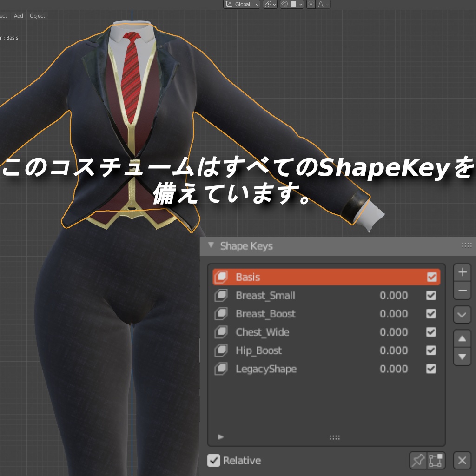Click the Basis shape key icon
The height and width of the screenshot is (476, 476).
221,277
